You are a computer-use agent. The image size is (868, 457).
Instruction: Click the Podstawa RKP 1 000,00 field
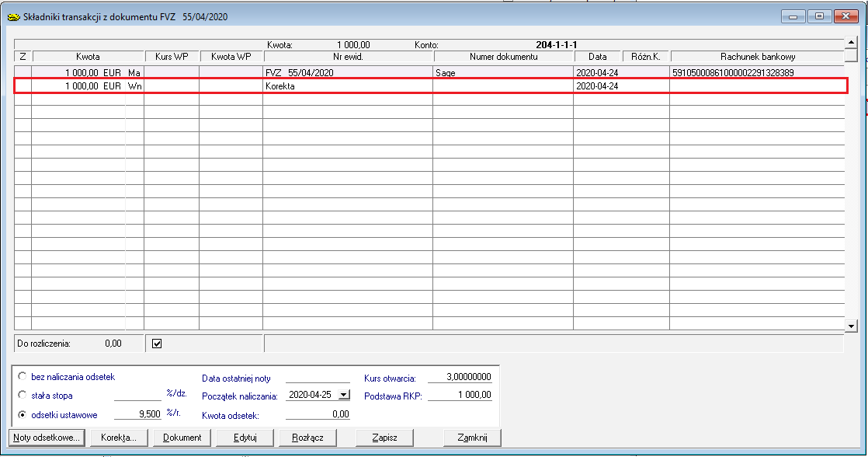[x=460, y=395]
